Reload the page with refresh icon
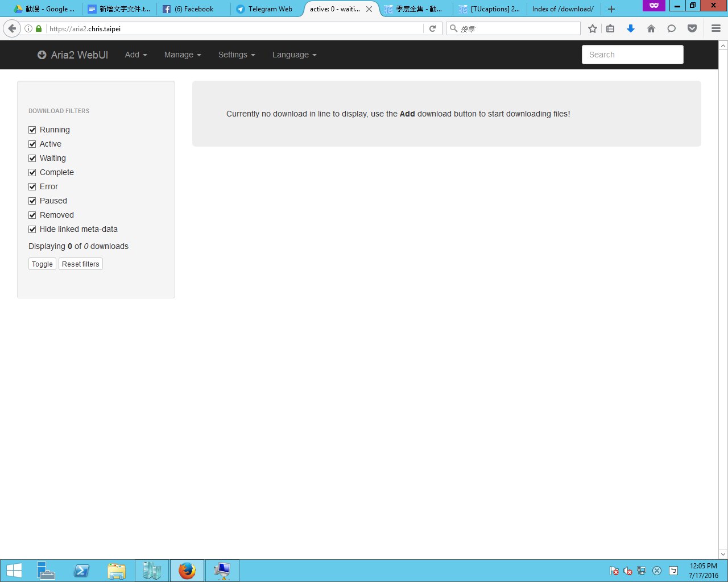The height and width of the screenshot is (582, 728). 432,28
